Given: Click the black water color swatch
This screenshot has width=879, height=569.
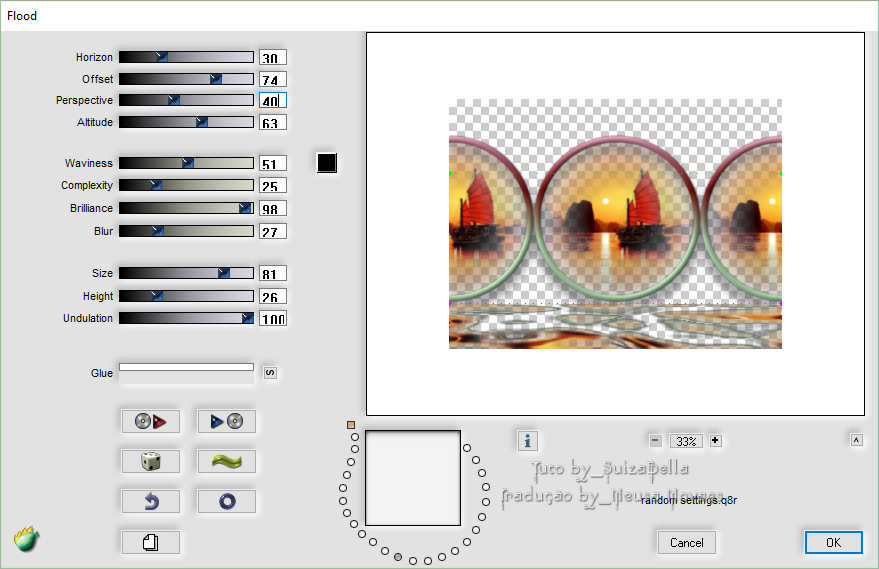Looking at the screenshot, I should (327, 163).
